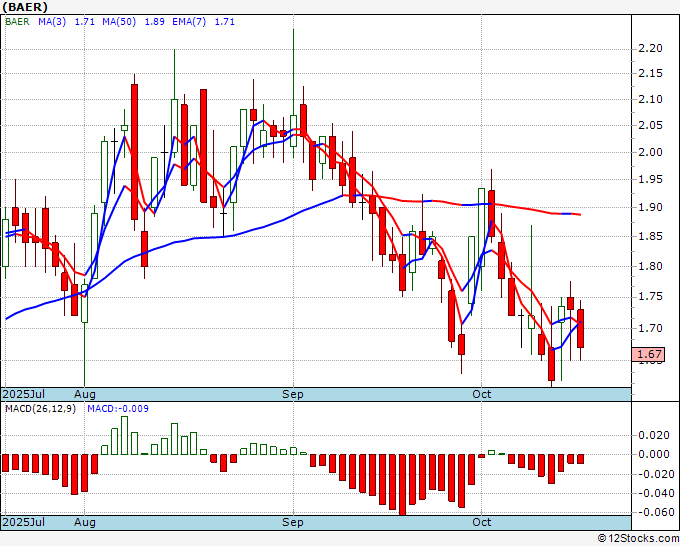Click the Aug label on MACD axis
Viewport: 680px width, 546px height.
coord(85,522)
